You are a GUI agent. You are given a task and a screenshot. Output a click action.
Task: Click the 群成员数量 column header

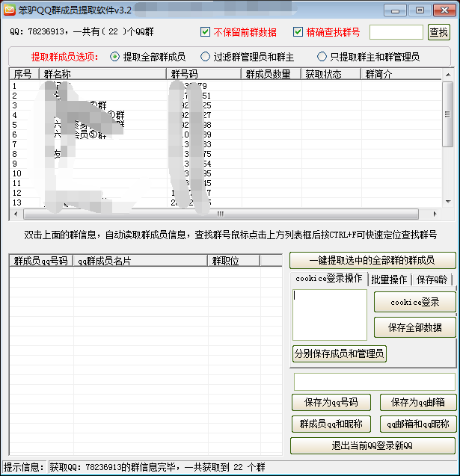click(271, 74)
